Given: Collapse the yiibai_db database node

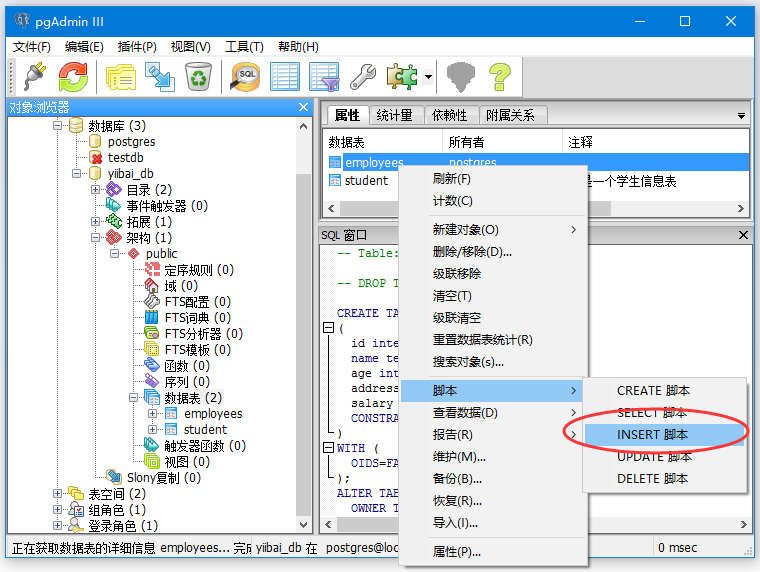Looking at the screenshot, I should tap(79, 174).
